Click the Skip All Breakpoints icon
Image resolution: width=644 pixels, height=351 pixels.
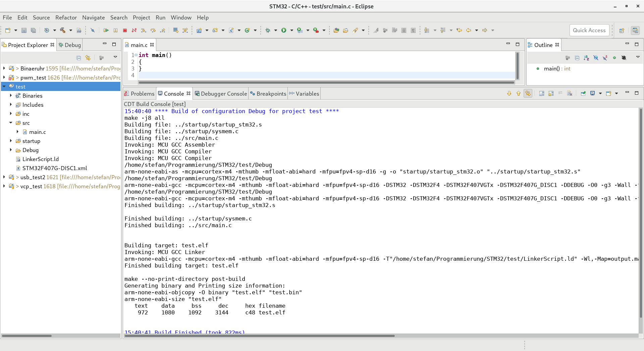tap(93, 30)
